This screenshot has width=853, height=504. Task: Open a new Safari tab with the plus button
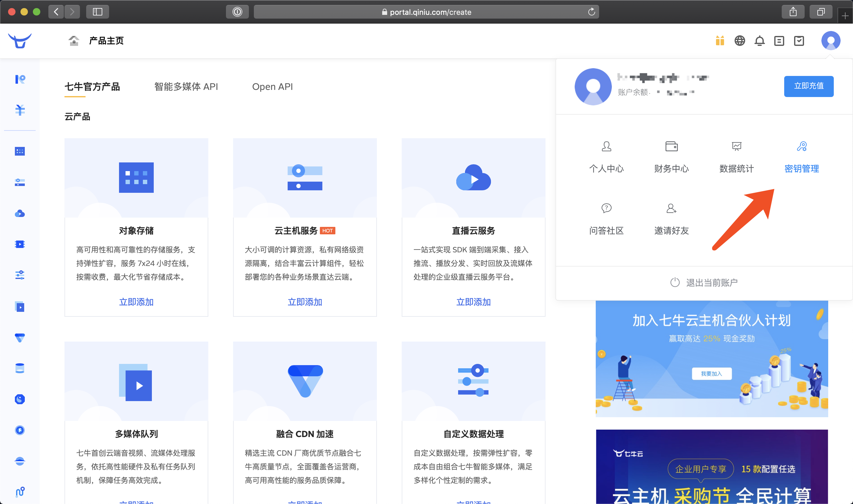tap(845, 16)
